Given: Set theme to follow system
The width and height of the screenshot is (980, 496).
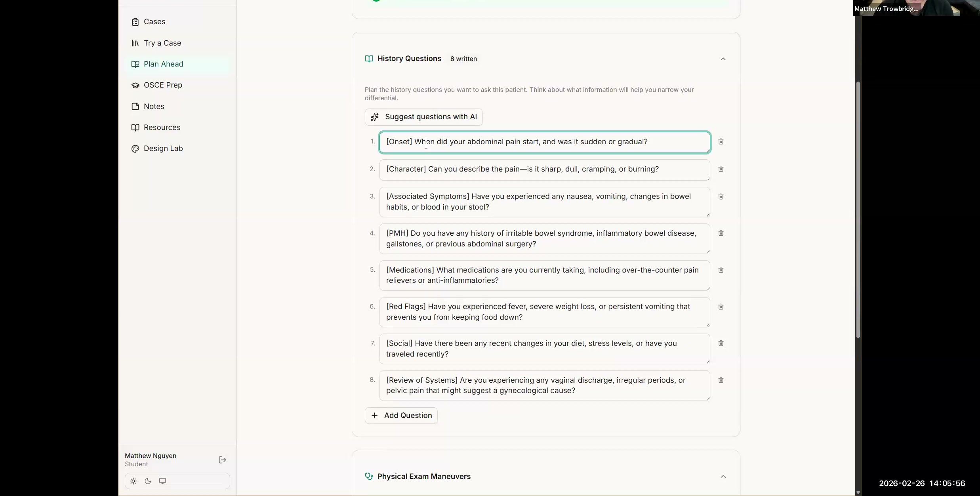Looking at the screenshot, I should pos(162,481).
